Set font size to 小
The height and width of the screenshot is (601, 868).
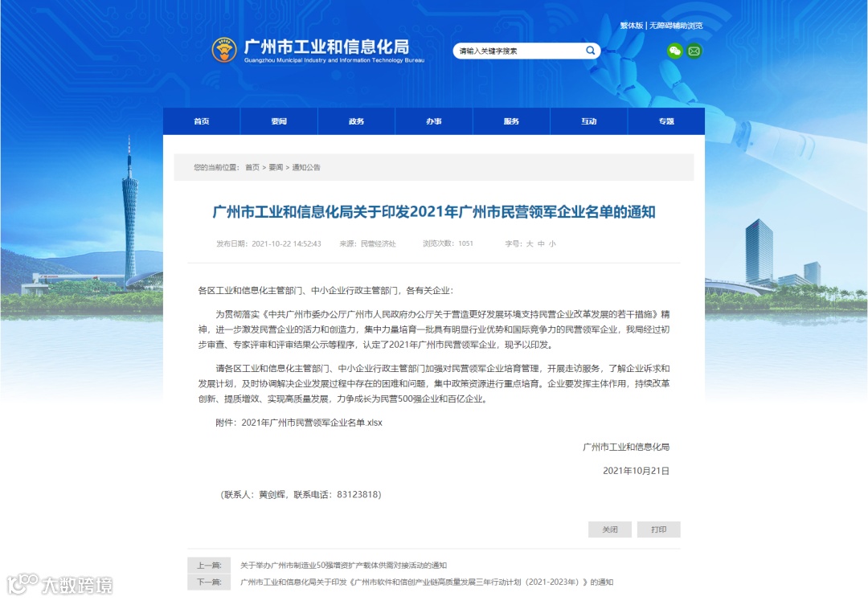point(552,243)
